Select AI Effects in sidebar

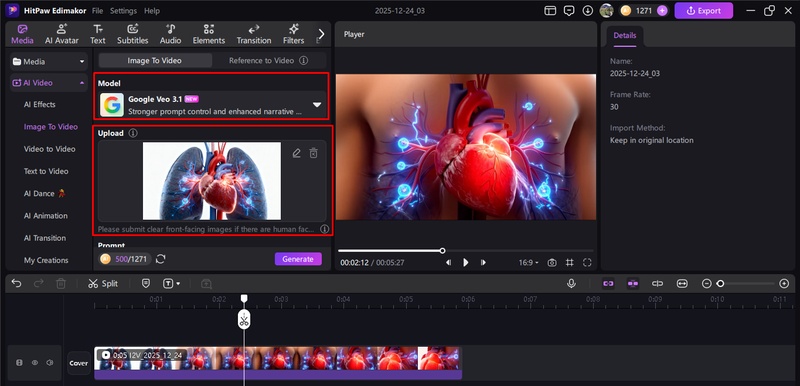(40, 105)
